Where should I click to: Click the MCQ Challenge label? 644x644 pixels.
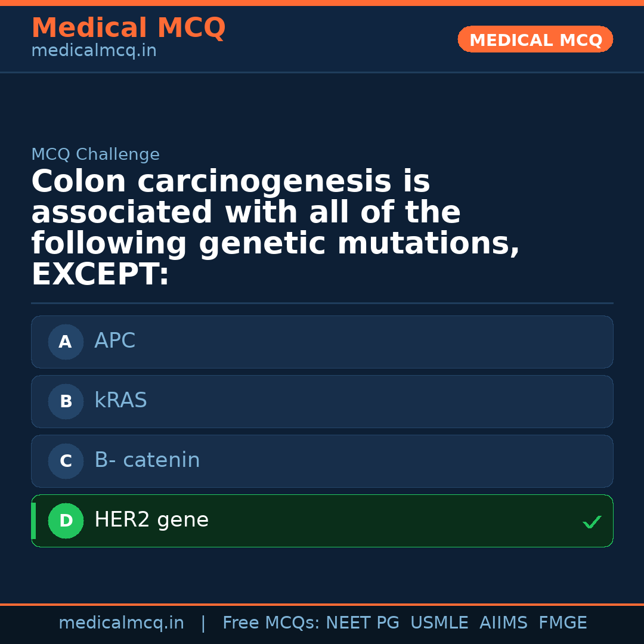click(95, 155)
